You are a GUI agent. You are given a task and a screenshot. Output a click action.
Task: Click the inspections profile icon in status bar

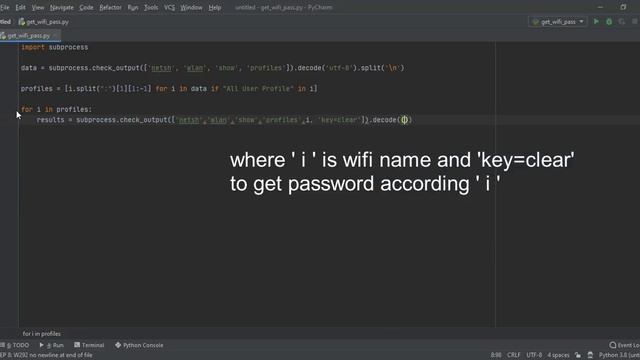pos(590,355)
